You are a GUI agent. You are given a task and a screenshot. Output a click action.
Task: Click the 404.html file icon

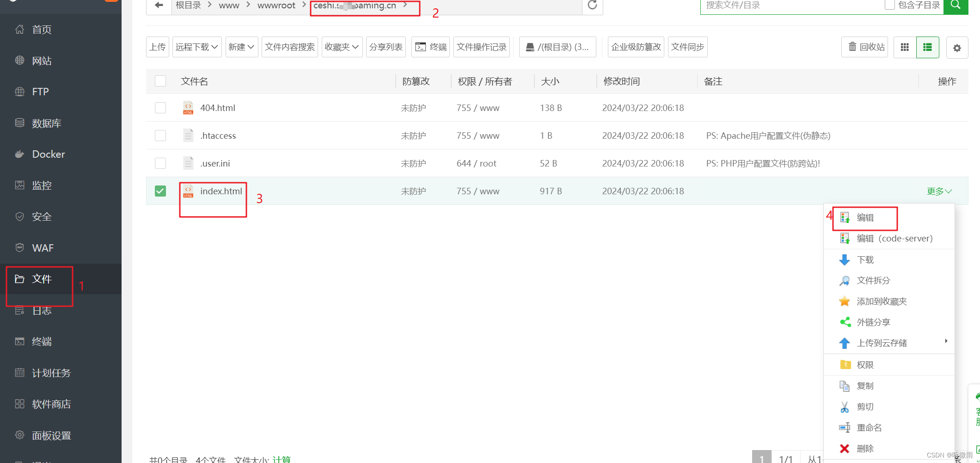pyautogui.click(x=188, y=108)
